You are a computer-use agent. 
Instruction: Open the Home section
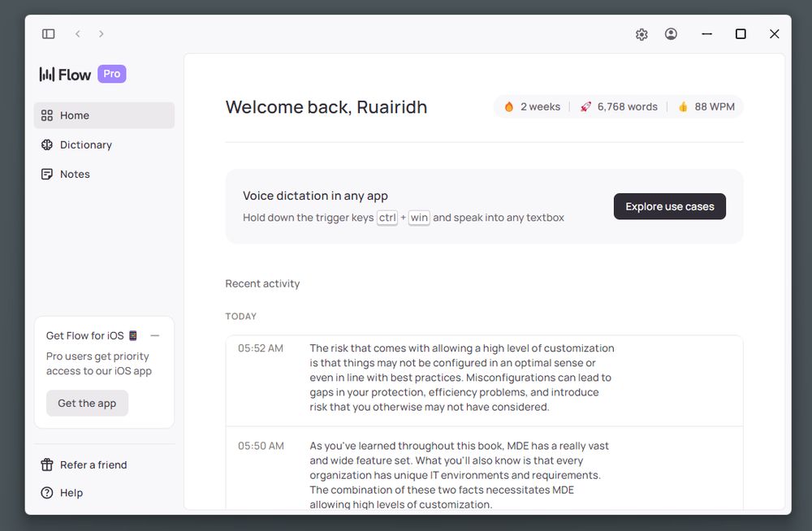104,115
